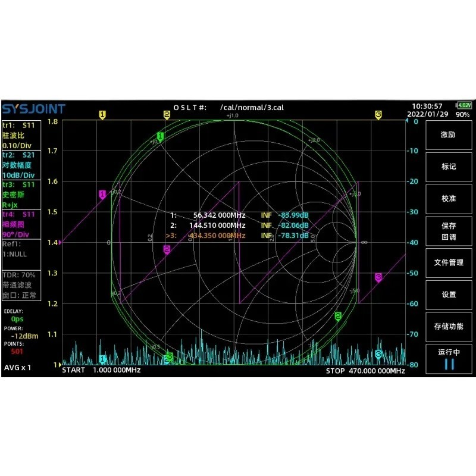This screenshot has height=476, width=476.
Task: Select marker 1 yellow flag above the chart
Action: (x=102, y=114)
